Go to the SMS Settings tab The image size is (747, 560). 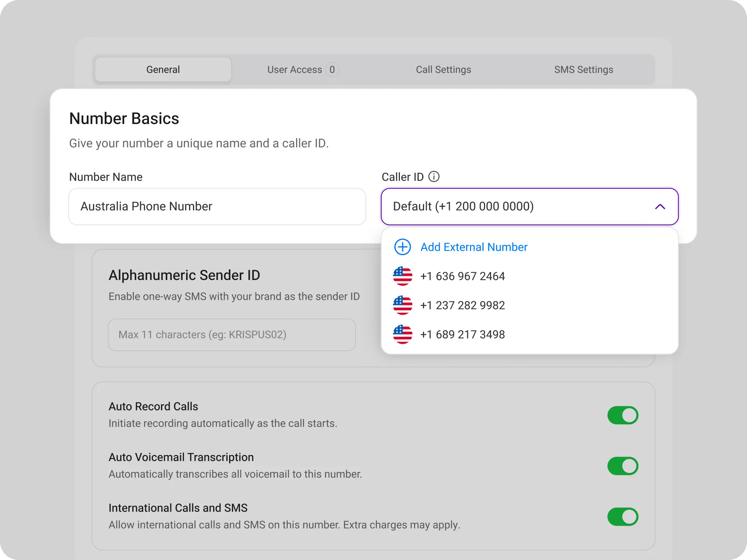(584, 70)
